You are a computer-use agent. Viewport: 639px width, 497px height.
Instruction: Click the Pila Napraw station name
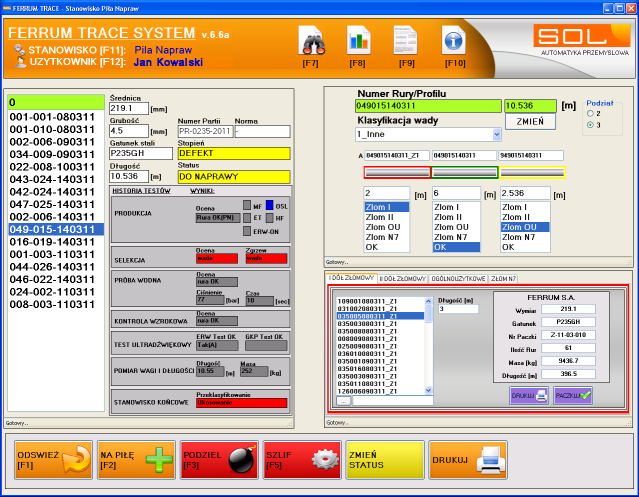coord(163,50)
